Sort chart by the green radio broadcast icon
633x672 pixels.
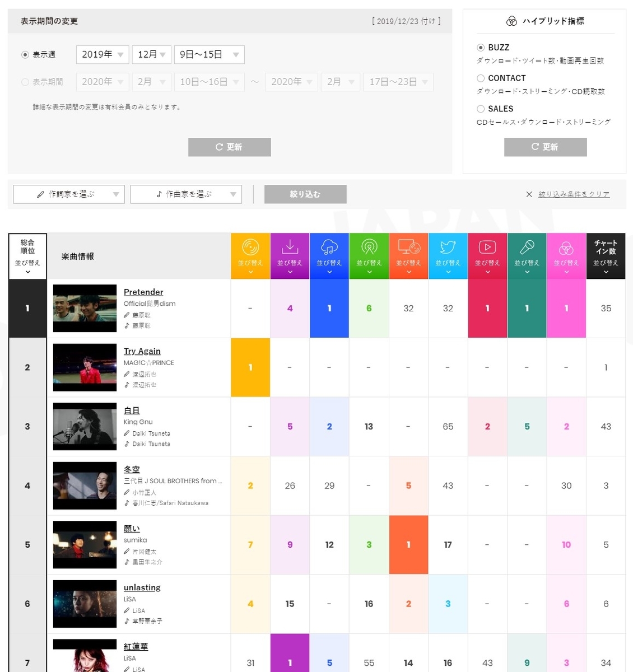(x=369, y=256)
